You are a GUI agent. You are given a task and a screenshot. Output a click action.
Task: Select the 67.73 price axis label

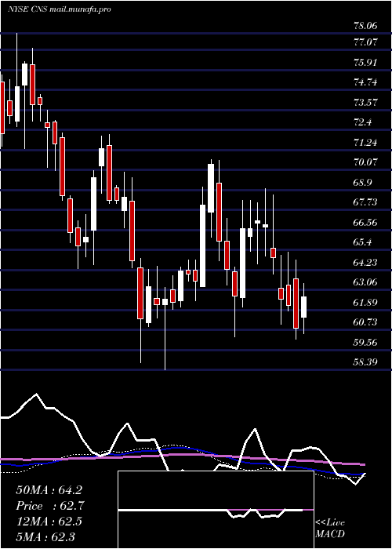click(366, 202)
